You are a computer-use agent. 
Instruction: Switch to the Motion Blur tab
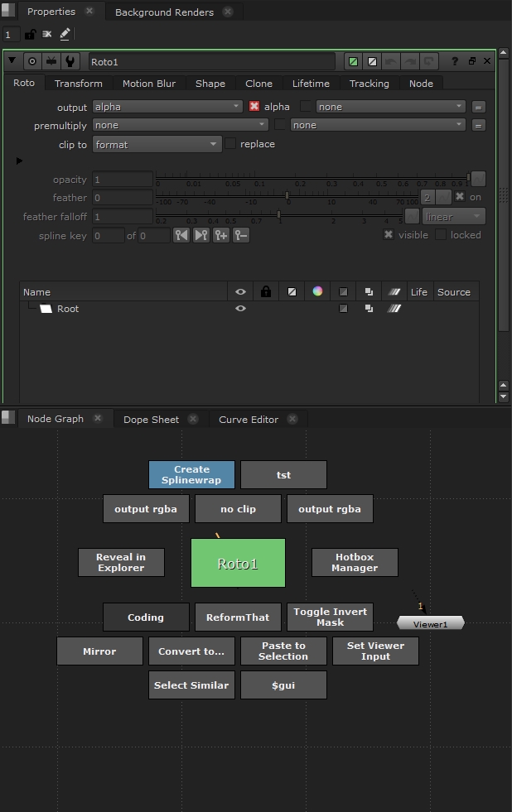pyautogui.click(x=149, y=83)
